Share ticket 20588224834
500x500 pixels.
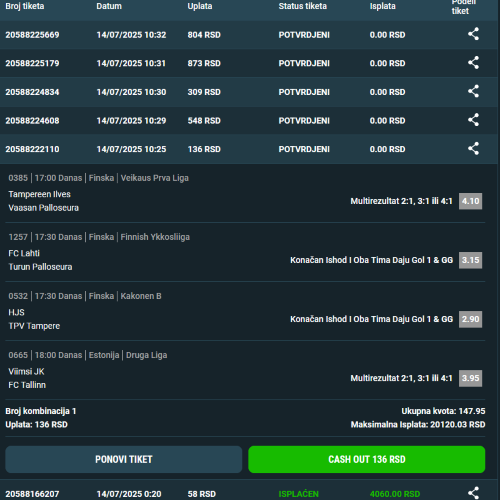tap(473, 92)
